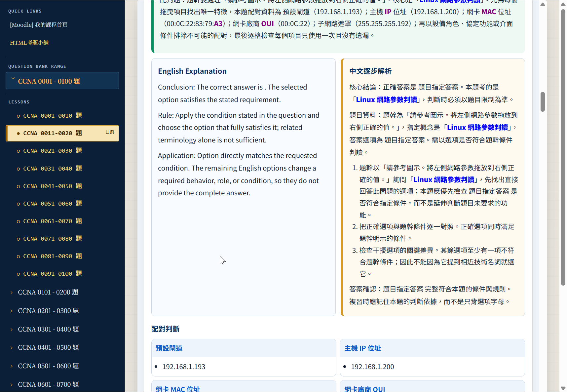Viewport: 567px width, 392px height.
Task: Click the inner content scrollbar up arrow
Action: click(x=543, y=4)
